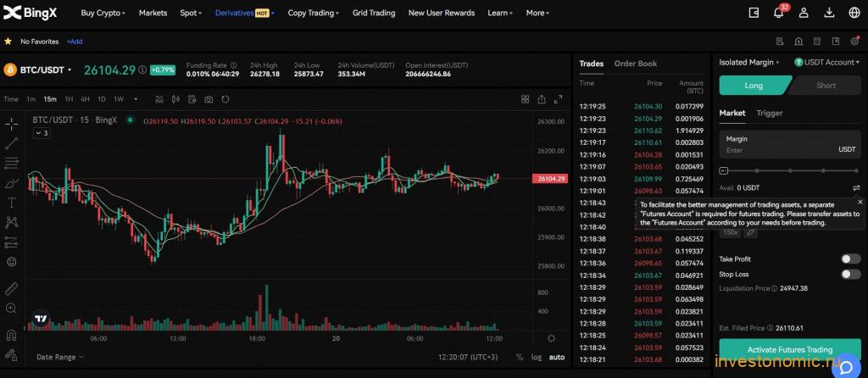868x378 pixels.
Task: Click Activate Futures Trading button
Action: pos(790,350)
